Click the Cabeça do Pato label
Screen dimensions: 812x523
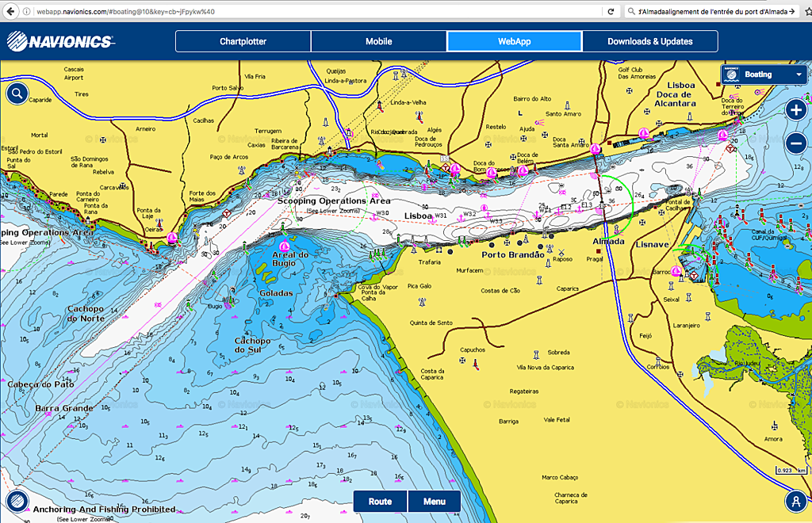(x=40, y=384)
